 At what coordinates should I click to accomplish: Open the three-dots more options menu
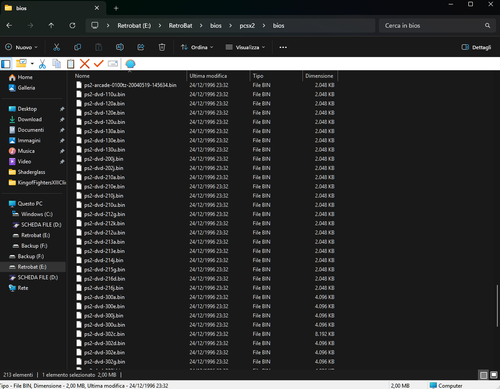point(283,47)
